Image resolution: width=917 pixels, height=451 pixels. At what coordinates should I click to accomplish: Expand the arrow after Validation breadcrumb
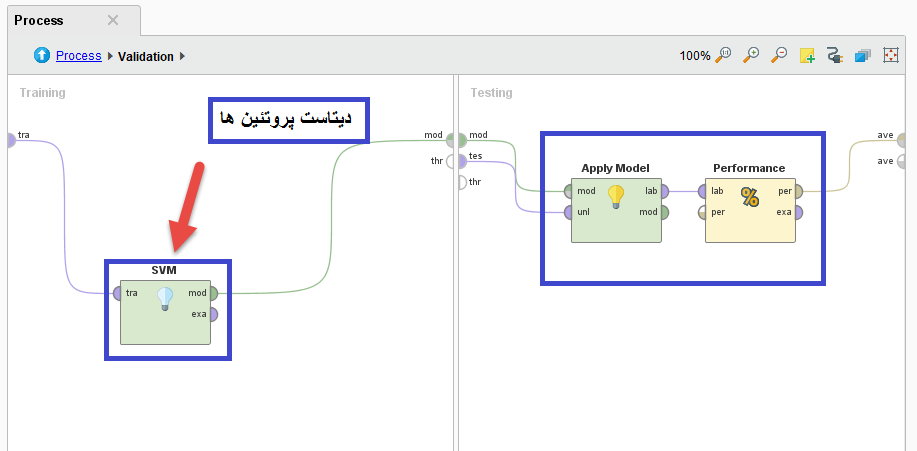pos(183,57)
